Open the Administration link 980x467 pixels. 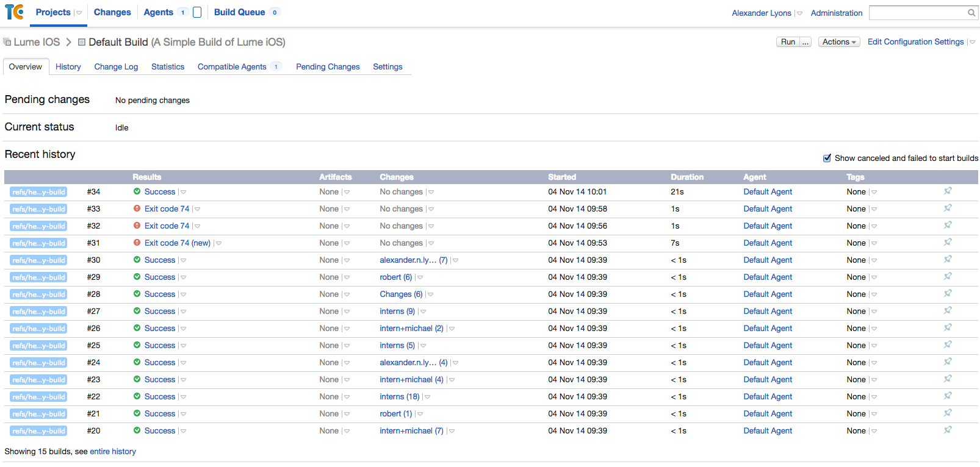(x=837, y=13)
